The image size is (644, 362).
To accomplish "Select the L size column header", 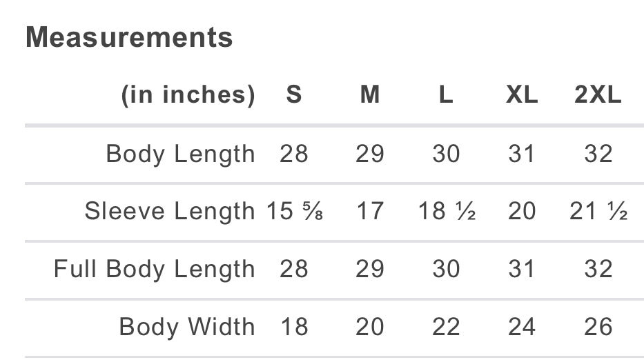I will tap(446, 95).
